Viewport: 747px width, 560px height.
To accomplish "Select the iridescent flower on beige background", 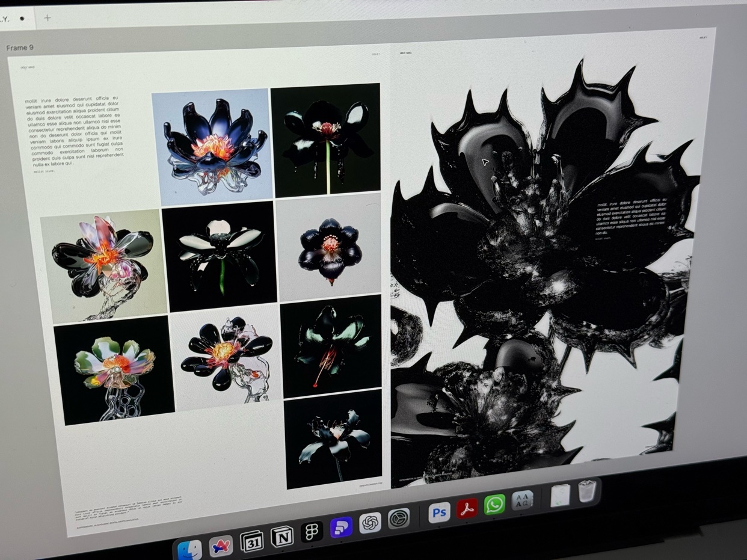I will (x=103, y=265).
